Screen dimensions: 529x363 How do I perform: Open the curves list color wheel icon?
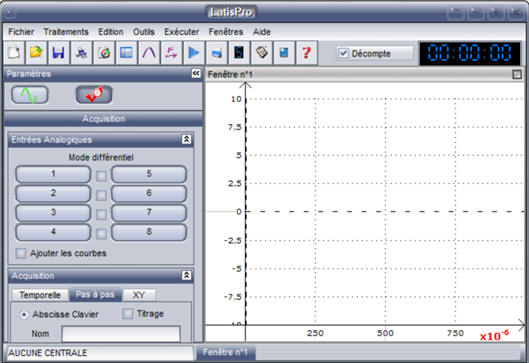pyautogui.click(x=104, y=53)
